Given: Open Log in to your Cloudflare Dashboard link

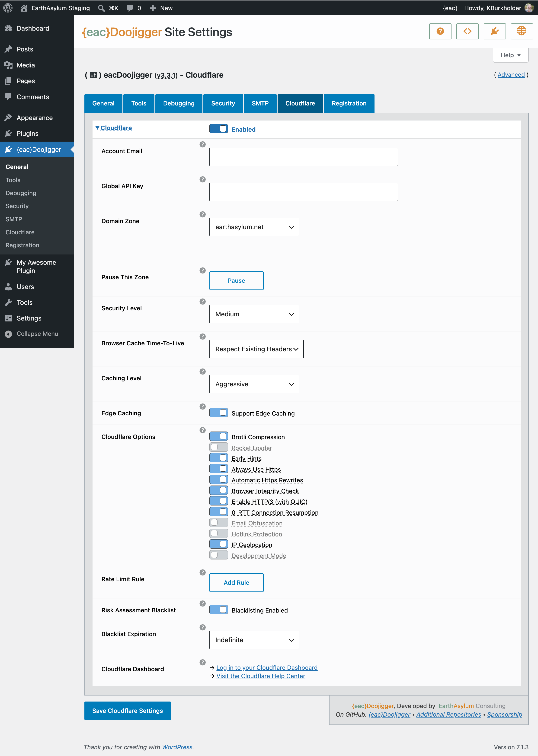Looking at the screenshot, I should pos(267,668).
